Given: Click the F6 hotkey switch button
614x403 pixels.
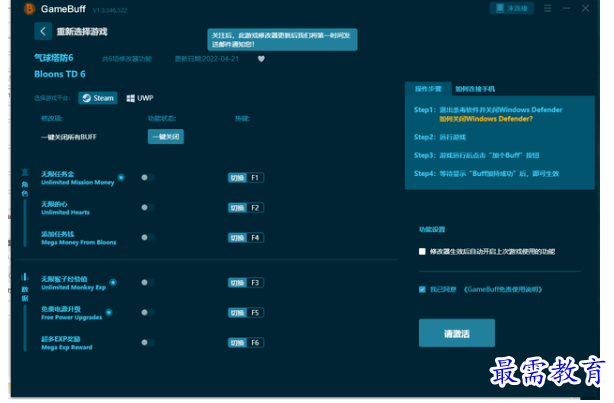Looking at the screenshot, I should tap(246, 343).
